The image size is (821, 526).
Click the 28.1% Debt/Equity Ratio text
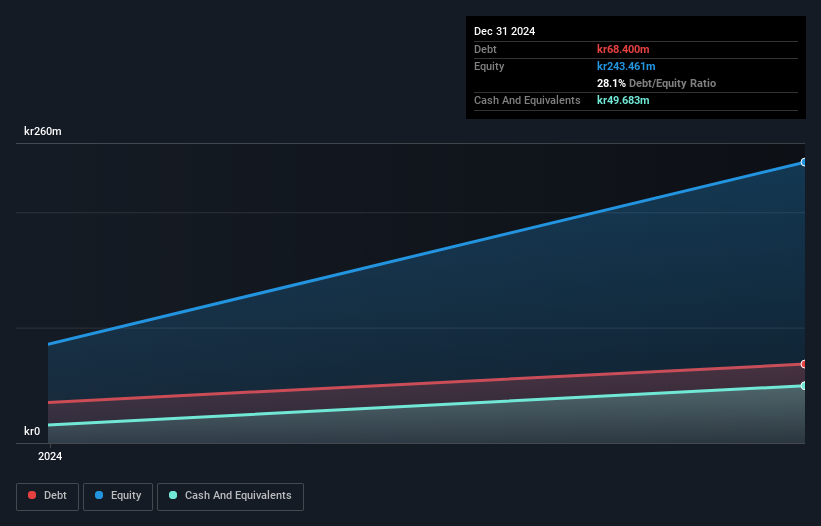pyautogui.click(x=657, y=83)
